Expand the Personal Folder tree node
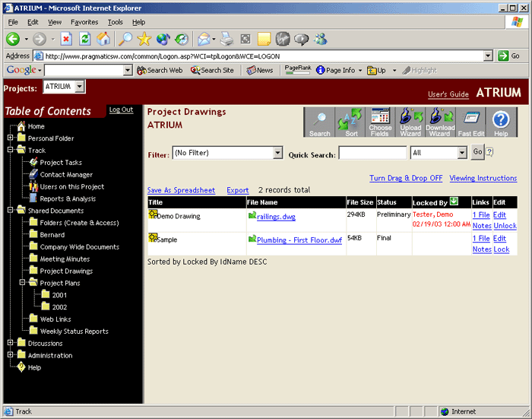532x419 pixels. pos(10,138)
